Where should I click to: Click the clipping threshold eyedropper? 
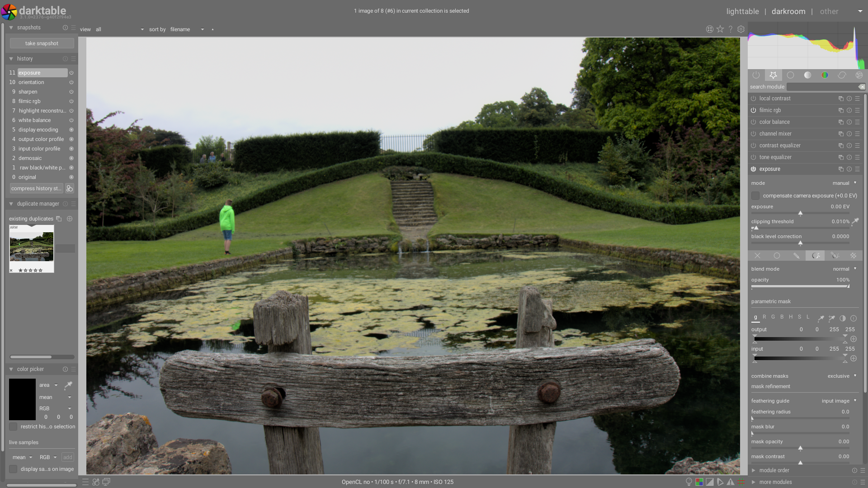[855, 221]
